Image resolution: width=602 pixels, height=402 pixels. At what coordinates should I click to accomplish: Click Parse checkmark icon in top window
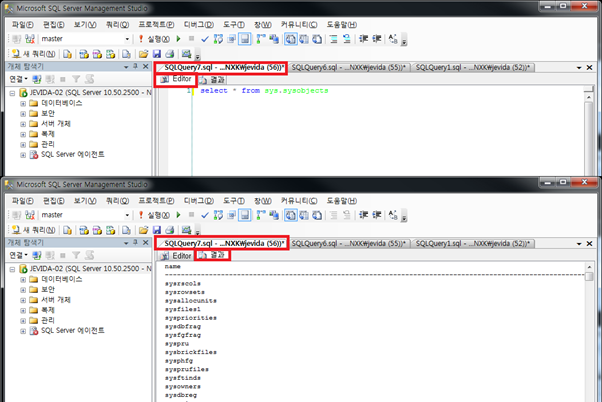click(x=205, y=39)
